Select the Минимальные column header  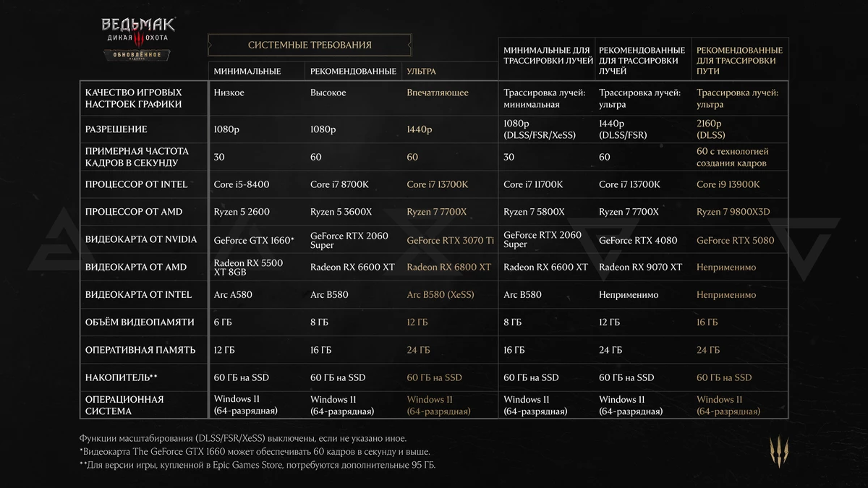[247, 72]
